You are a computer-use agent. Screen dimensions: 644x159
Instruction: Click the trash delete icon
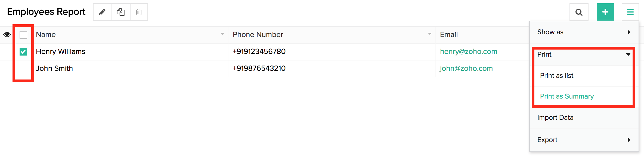[x=139, y=12]
